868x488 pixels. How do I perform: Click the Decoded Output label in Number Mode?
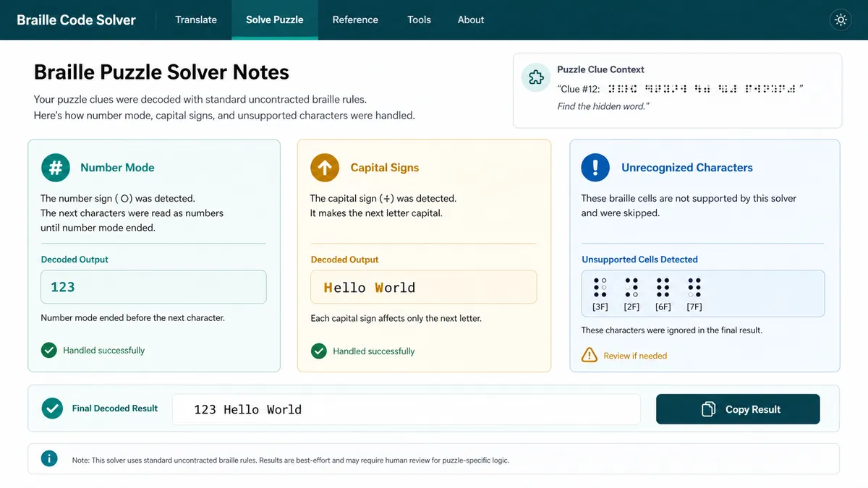(x=75, y=260)
